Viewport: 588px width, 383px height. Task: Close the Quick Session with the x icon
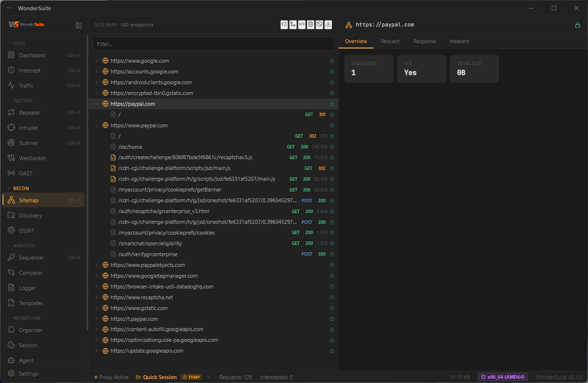pyautogui.click(x=208, y=377)
